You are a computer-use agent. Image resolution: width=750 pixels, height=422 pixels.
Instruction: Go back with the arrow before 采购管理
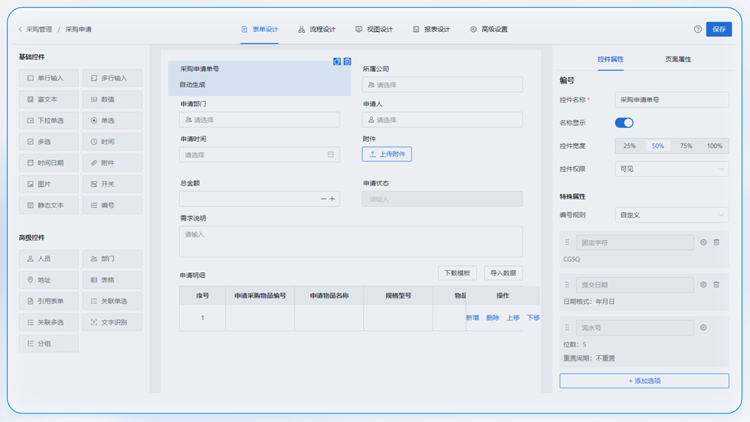(20, 29)
